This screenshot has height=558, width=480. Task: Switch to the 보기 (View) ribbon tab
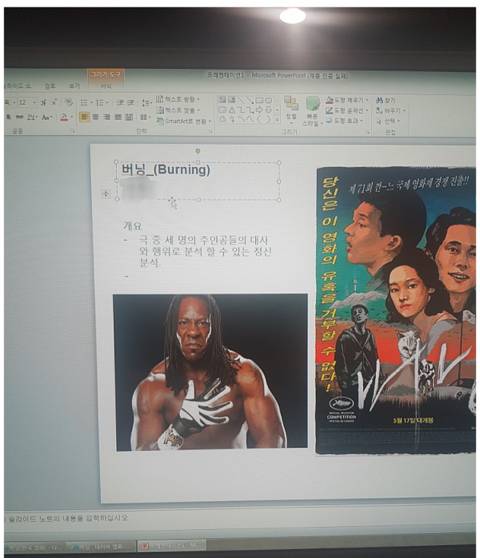point(74,86)
